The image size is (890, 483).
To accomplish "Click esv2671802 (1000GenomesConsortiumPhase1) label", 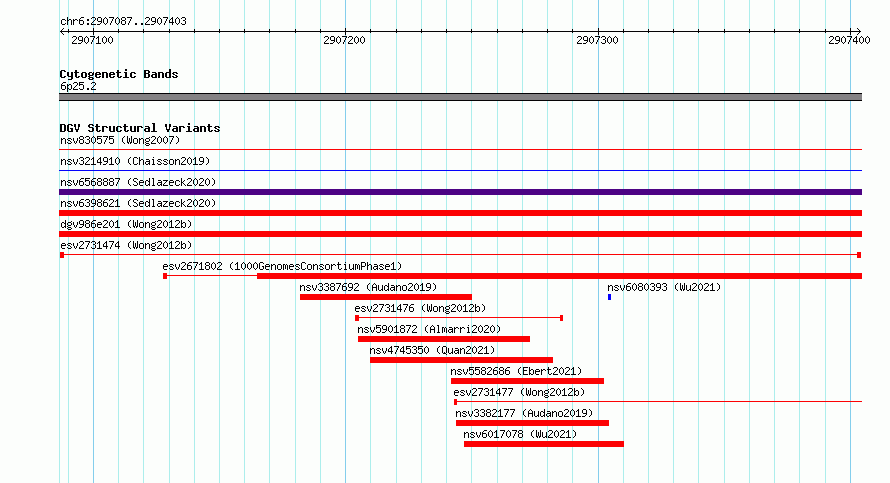I will click(x=282, y=266).
